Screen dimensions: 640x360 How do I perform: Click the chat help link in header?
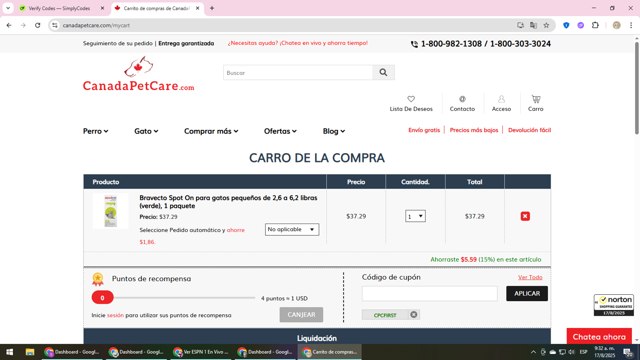click(298, 43)
